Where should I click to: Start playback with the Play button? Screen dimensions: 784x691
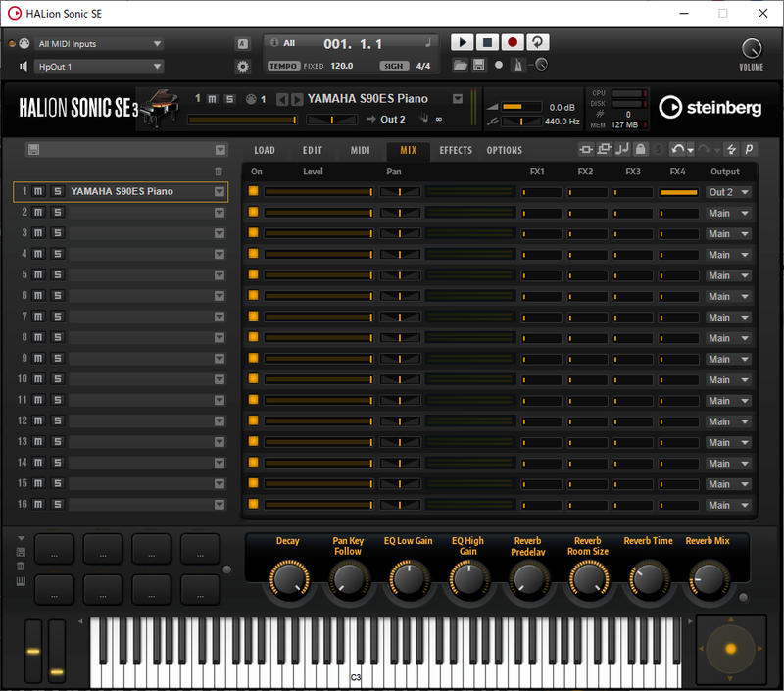point(462,42)
